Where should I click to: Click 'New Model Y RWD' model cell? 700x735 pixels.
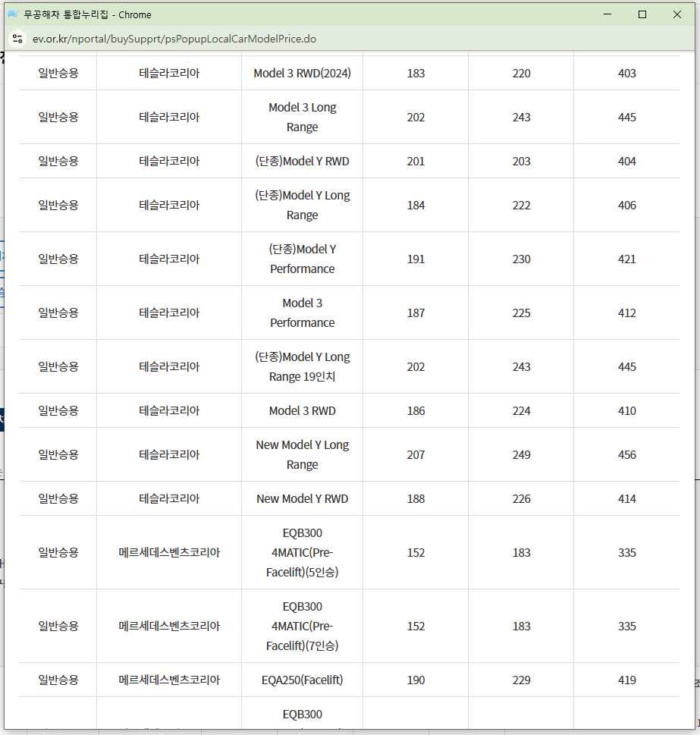click(302, 499)
